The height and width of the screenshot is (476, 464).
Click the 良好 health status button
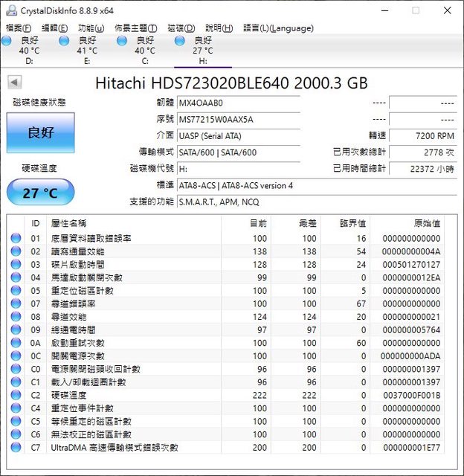(x=41, y=132)
